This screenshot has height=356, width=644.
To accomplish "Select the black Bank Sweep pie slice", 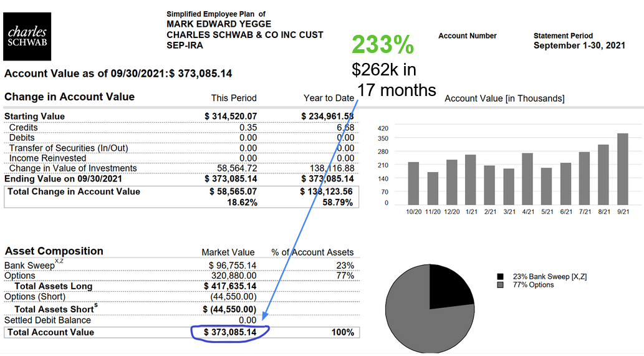I will click(449, 287).
